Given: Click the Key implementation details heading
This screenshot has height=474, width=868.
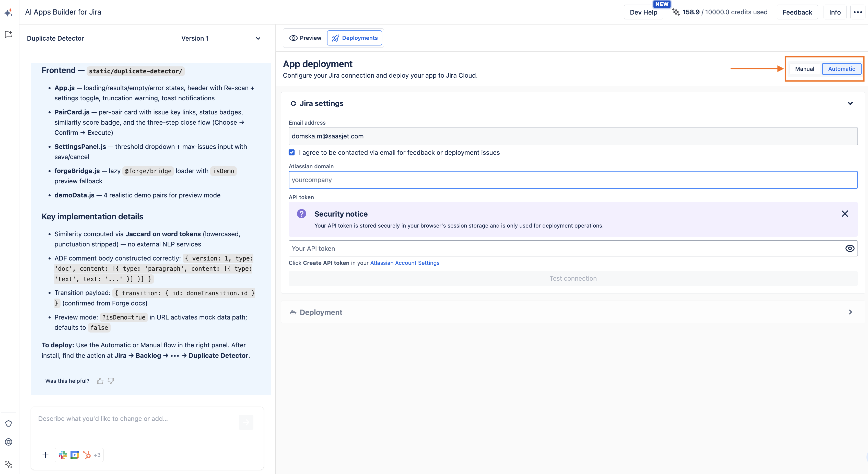Looking at the screenshot, I should tap(92, 217).
